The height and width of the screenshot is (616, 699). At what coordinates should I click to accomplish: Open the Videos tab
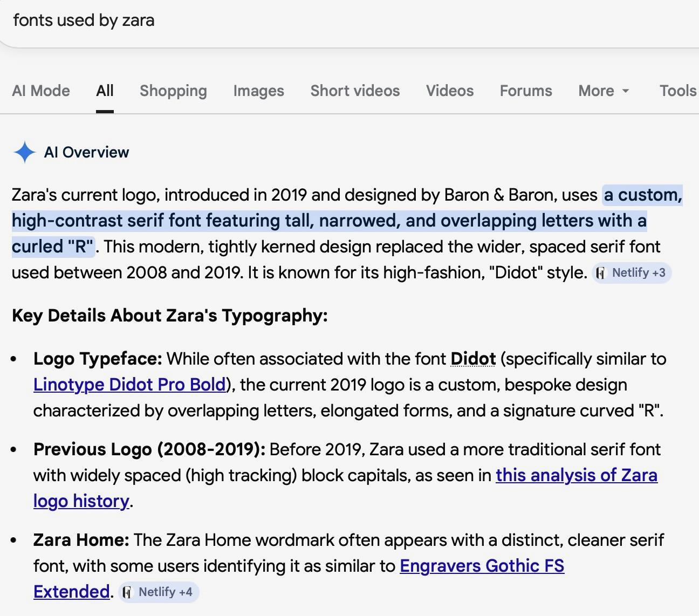pos(450,91)
